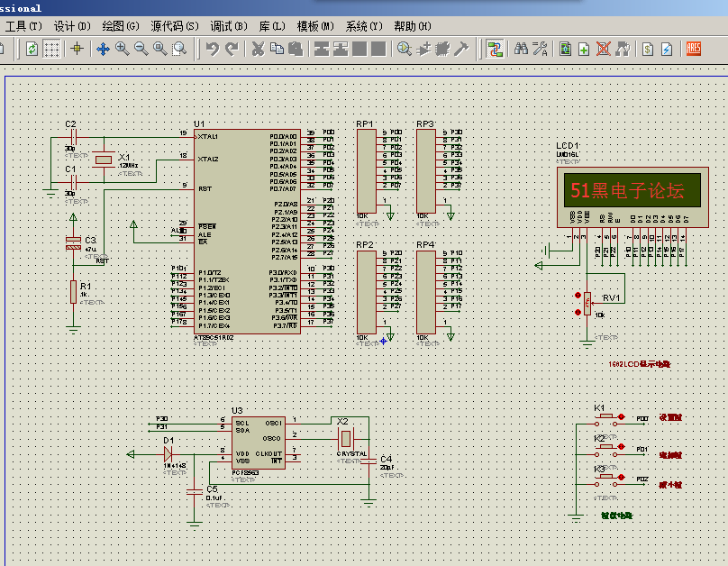The height and width of the screenshot is (566, 728).
Task: Toggle the grid dots display
Action: click(x=52, y=49)
